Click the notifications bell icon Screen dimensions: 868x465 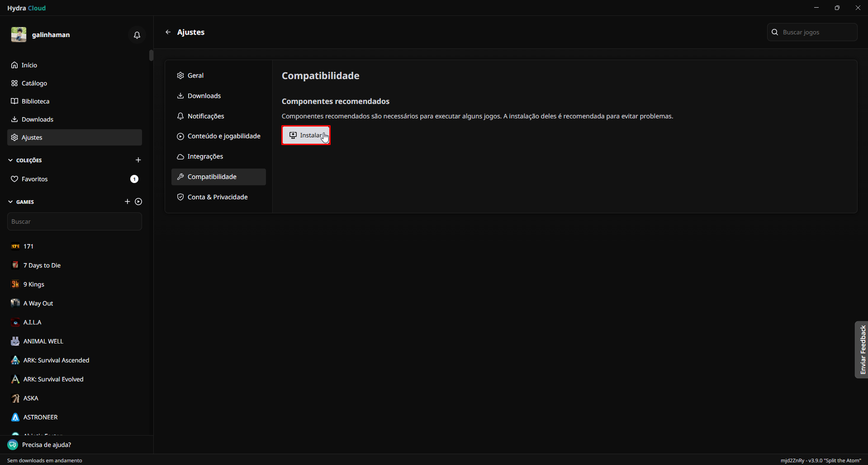pyautogui.click(x=137, y=35)
